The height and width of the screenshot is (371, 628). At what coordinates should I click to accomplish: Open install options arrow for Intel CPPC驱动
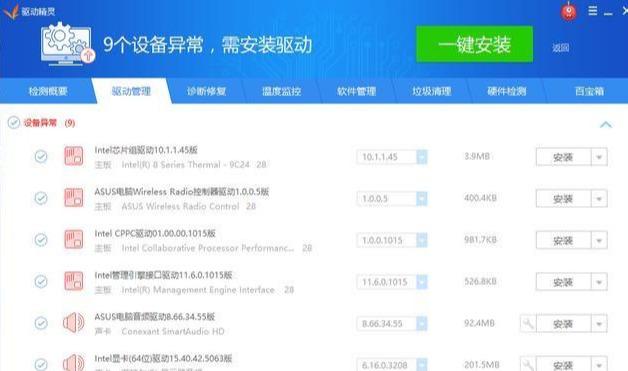click(x=599, y=240)
